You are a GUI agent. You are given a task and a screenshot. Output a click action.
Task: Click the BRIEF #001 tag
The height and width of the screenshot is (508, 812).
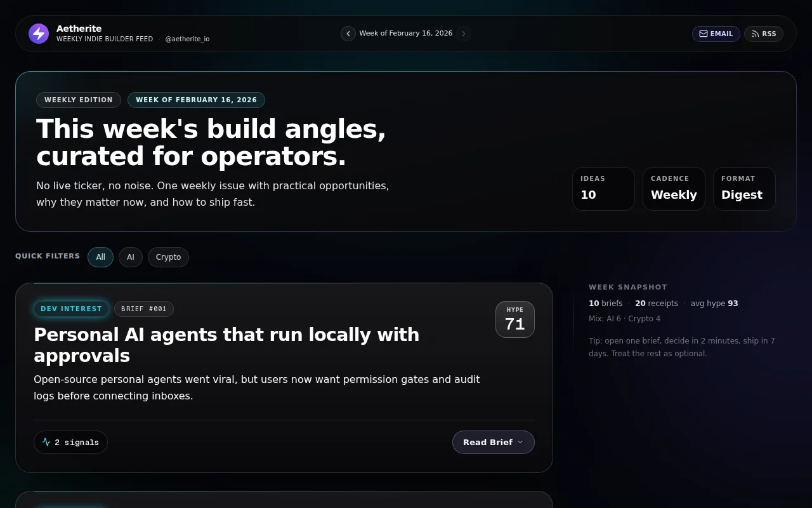click(144, 309)
